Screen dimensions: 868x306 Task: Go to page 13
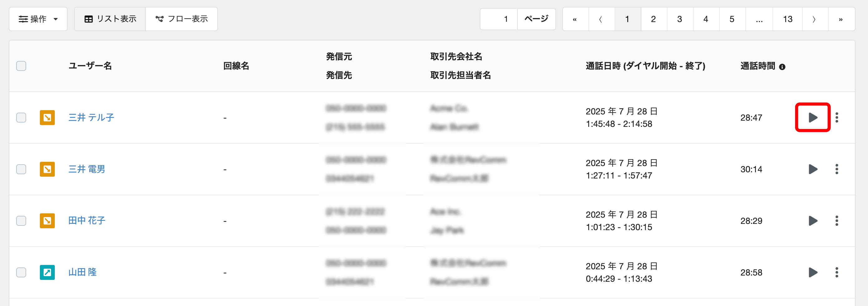pos(787,19)
